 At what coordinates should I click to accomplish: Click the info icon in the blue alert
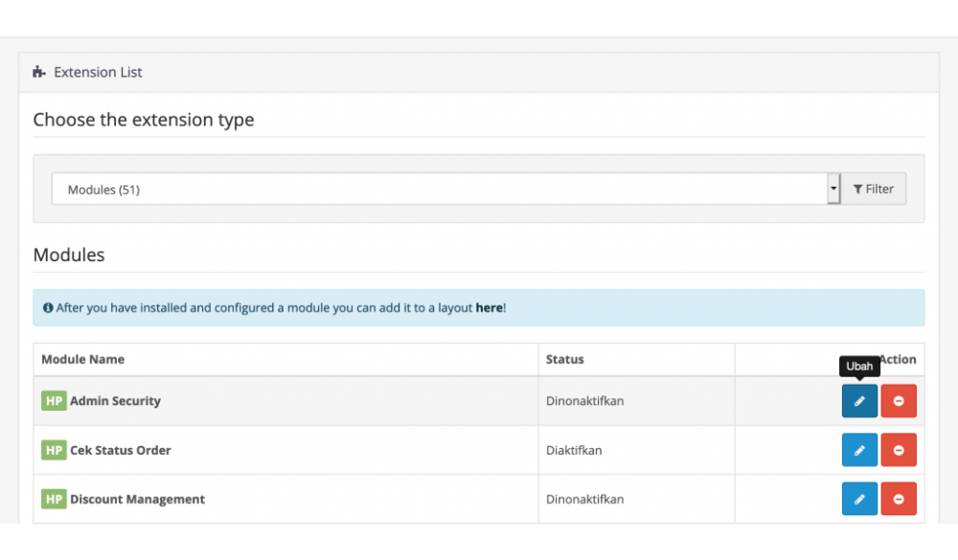(x=48, y=308)
